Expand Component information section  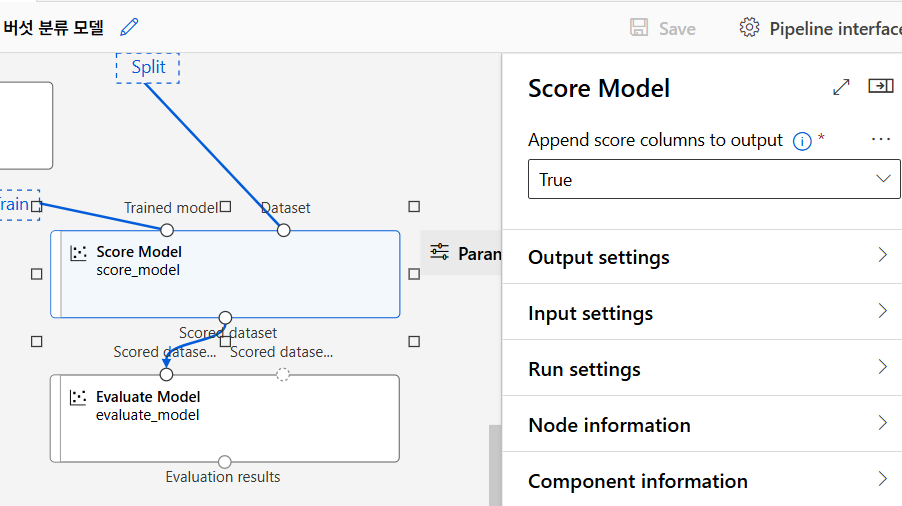click(x=708, y=481)
